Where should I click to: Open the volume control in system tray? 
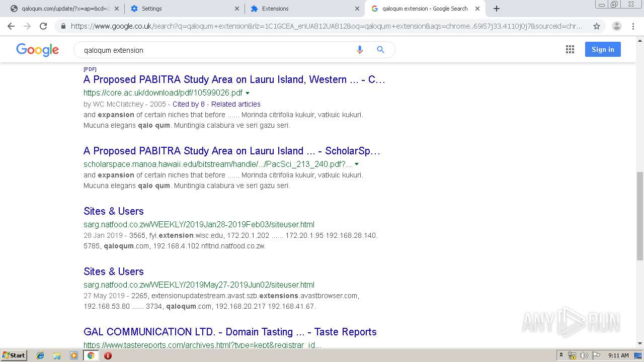[x=584, y=355]
